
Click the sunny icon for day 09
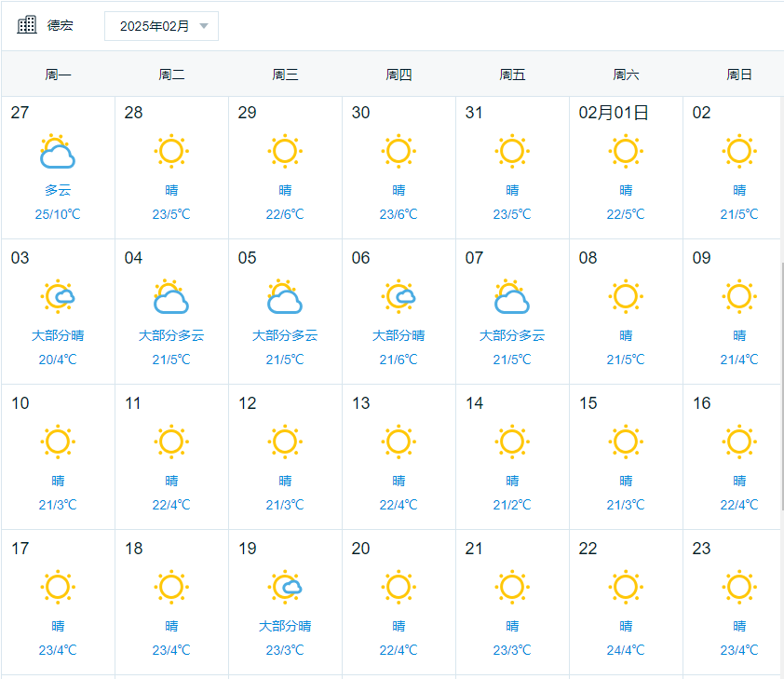pyautogui.click(x=739, y=296)
